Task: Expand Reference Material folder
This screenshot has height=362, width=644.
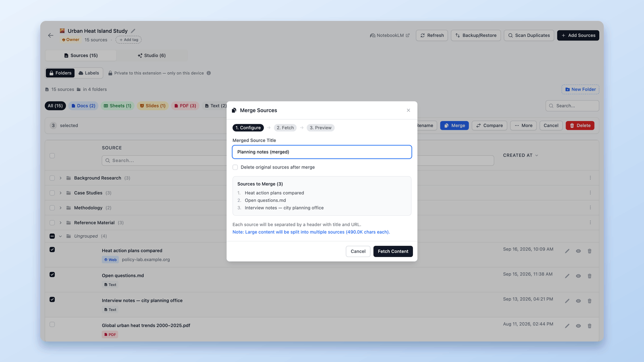Action: pyautogui.click(x=60, y=223)
